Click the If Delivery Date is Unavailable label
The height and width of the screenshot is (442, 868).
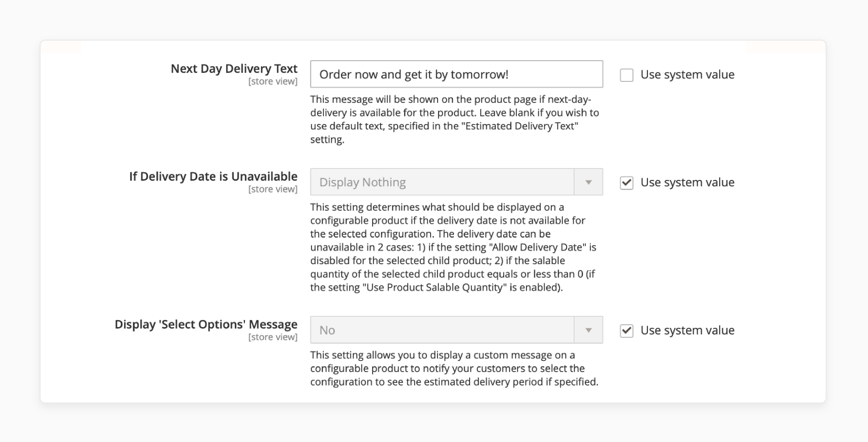pos(213,176)
